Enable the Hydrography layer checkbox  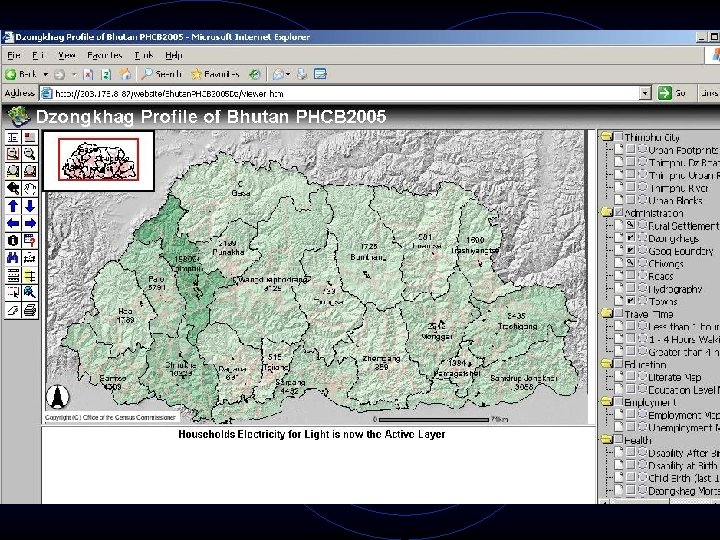point(631,288)
